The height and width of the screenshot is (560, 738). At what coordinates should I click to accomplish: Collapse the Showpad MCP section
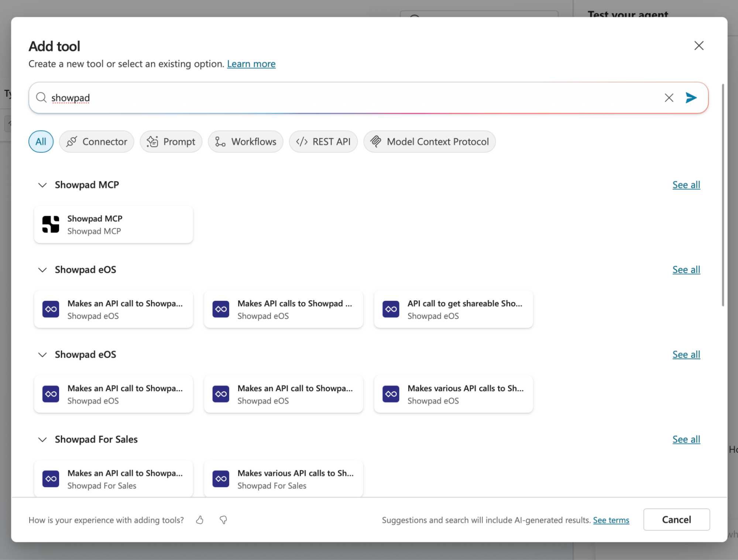[42, 185]
